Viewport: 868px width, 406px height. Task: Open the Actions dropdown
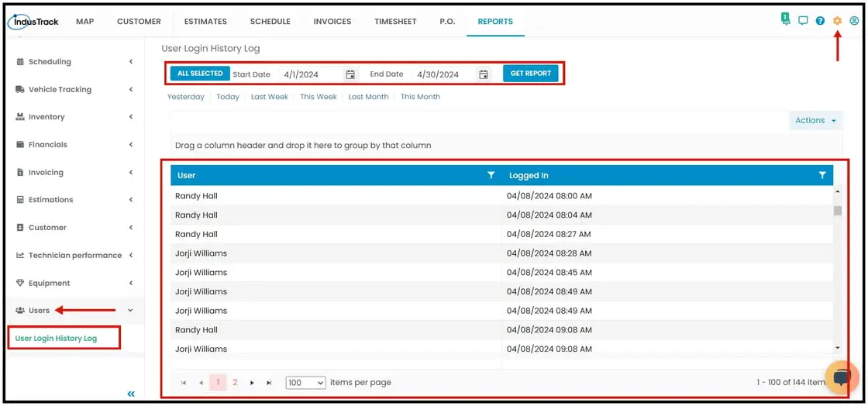click(x=815, y=120)
